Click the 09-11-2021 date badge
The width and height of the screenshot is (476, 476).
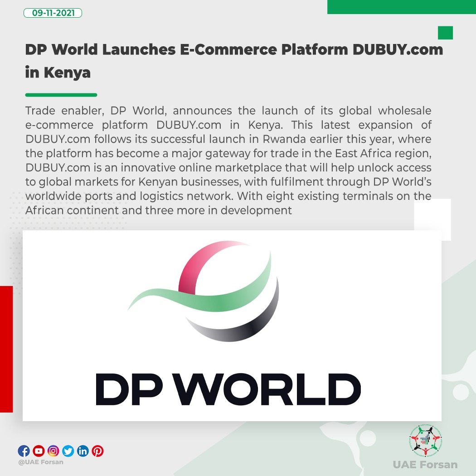[x=53, y=13]
